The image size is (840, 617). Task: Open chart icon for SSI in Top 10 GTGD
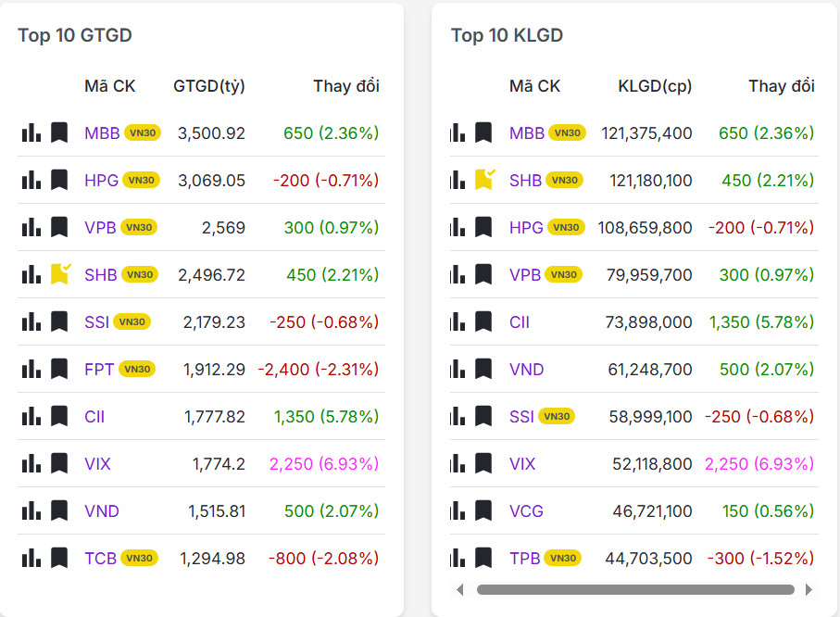[x=31, y=321]
